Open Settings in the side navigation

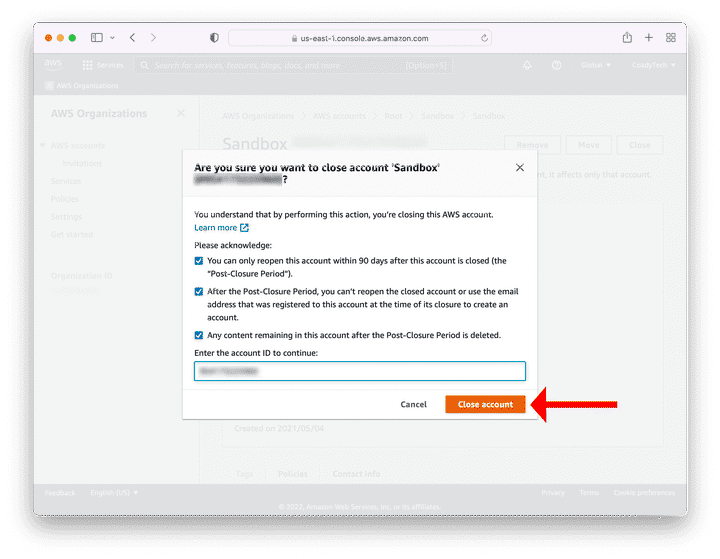pos(66,216)
